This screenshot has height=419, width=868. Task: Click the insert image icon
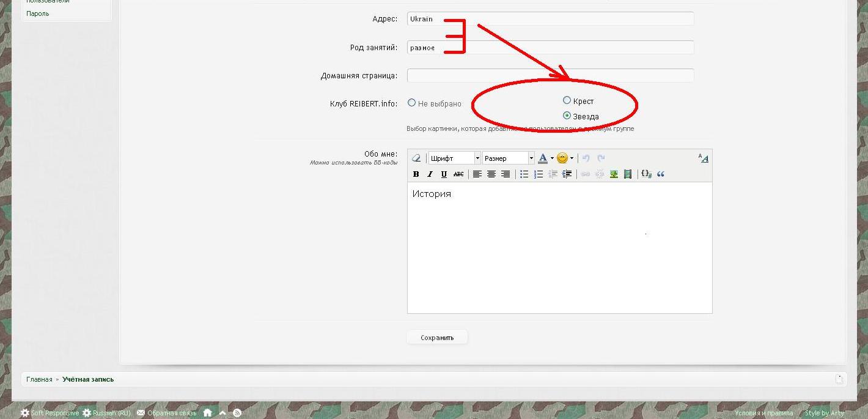(x=614, y=174)
